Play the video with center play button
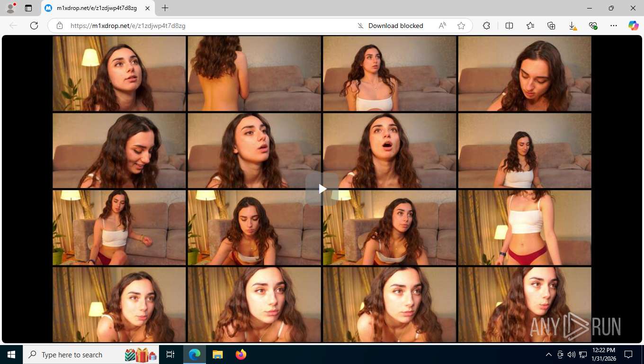 click(322, 189)
